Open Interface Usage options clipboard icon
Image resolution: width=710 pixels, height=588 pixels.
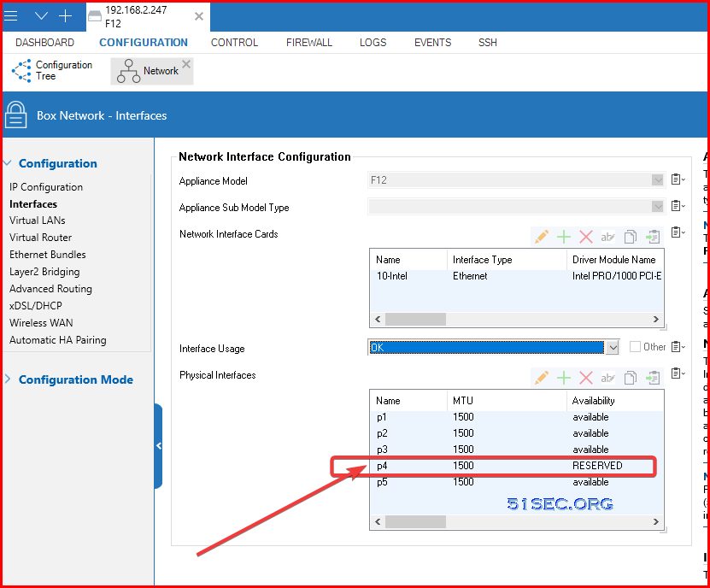coord(678,347)
